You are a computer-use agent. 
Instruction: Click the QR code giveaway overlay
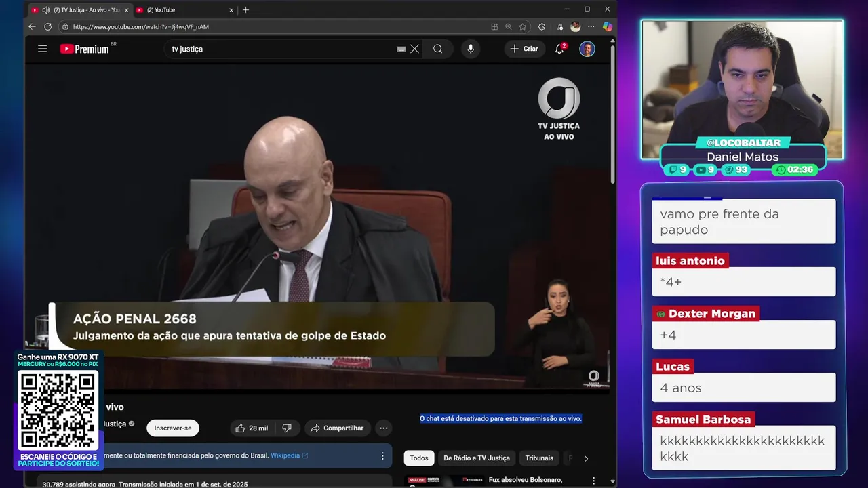58,410
